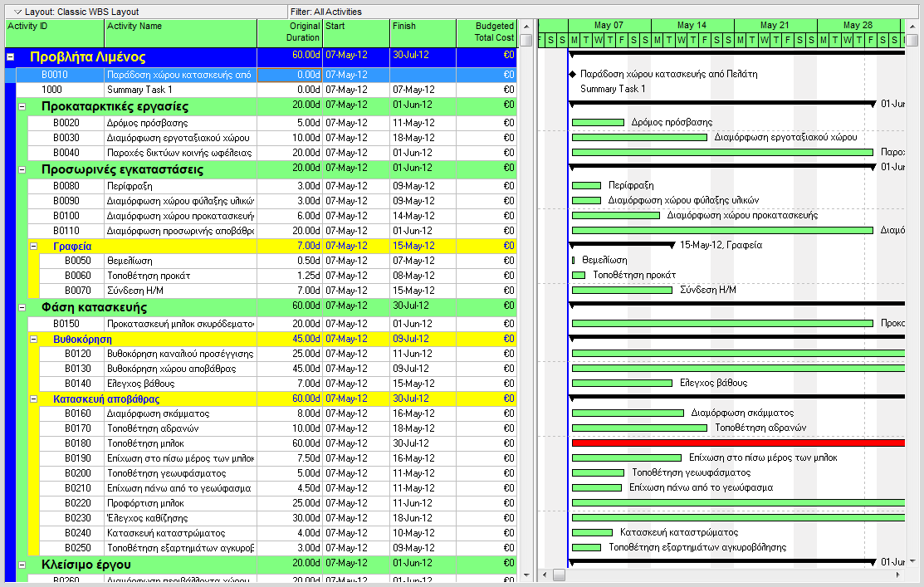Screen dimensions: 924x587
Task: Select activity ID B0090
Action: point(66,201)
